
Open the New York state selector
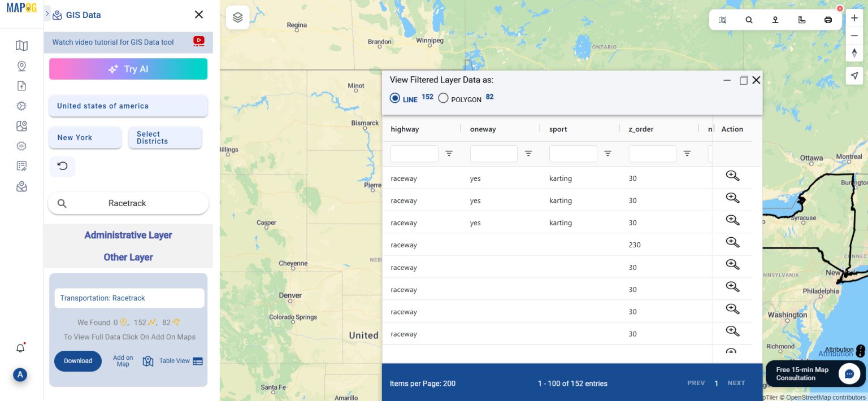[x=85, y=137]
